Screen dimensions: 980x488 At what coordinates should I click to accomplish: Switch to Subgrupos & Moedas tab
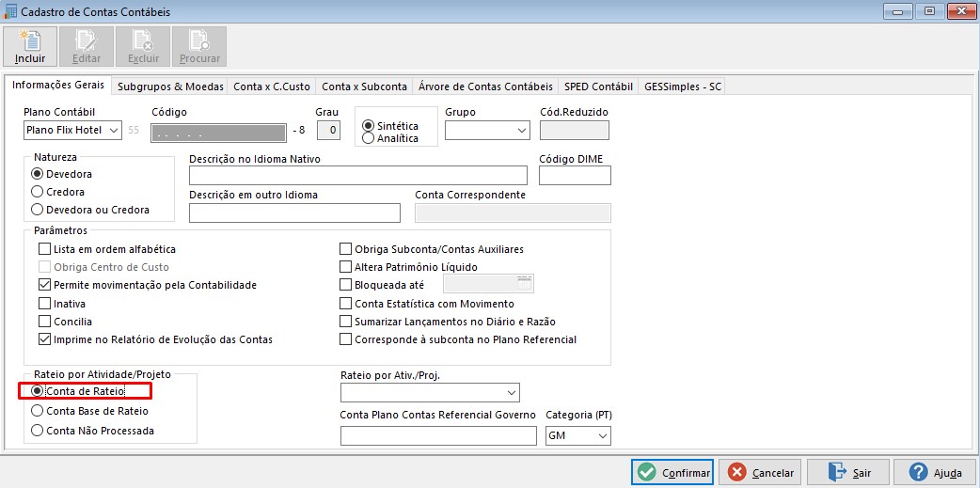[x=170, y=87]
